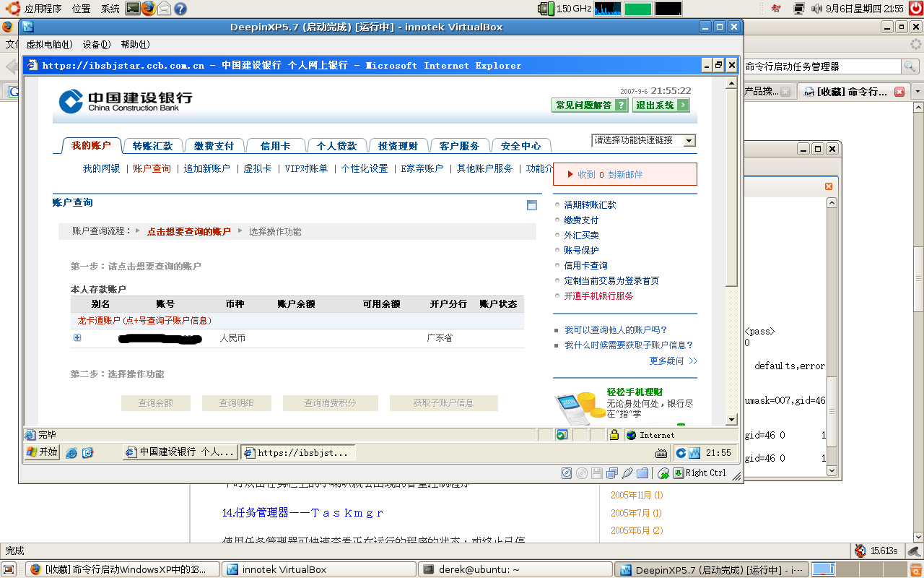Screen dimensions: 924x578
Task: Open the 活期转账汇款 shortcut link
Action: click(x=590, y=205)
